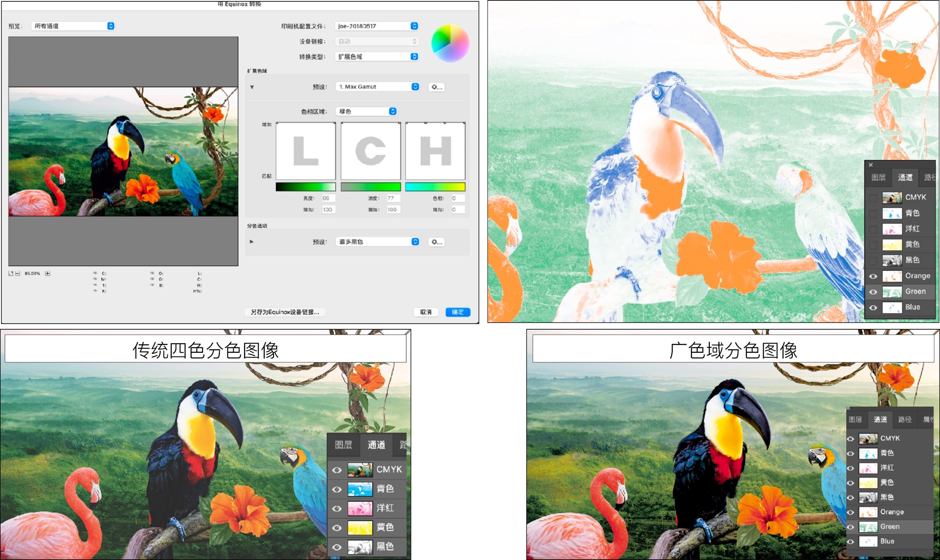Show the CMYK composite channel in the top-right panel
The width and height of the screenshot is (940, 560).
[x=873, y=197]
